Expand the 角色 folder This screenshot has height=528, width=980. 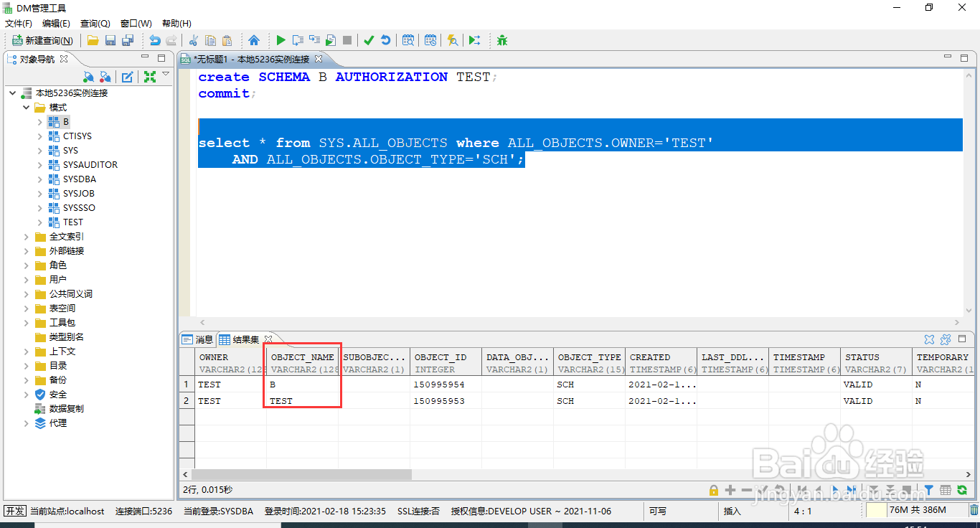tap(27, 265)
